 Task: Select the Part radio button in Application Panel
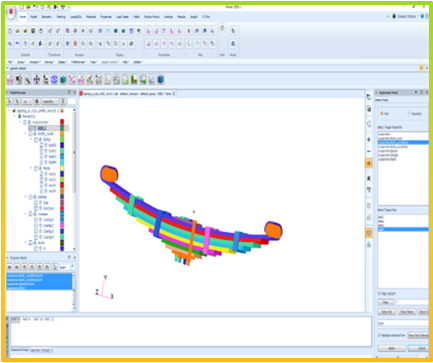pyautogui.click(x=382, y=114)
